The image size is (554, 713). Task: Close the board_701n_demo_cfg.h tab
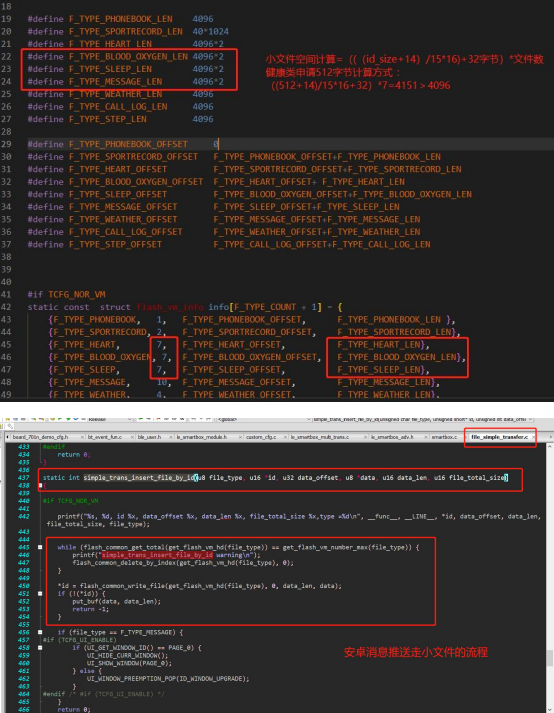[x=82, y=437]
